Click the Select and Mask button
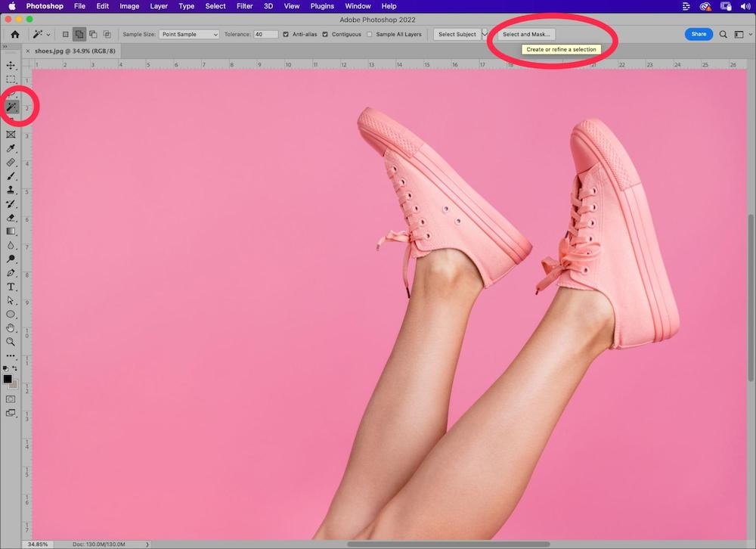 pos(526,34)
